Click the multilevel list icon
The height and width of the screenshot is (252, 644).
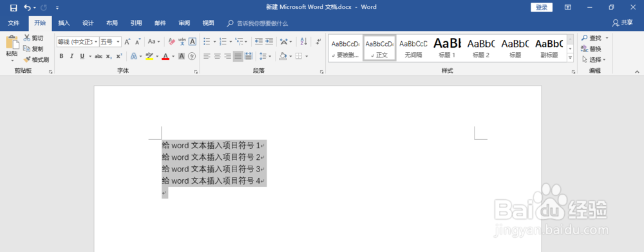tap(239, 41)
